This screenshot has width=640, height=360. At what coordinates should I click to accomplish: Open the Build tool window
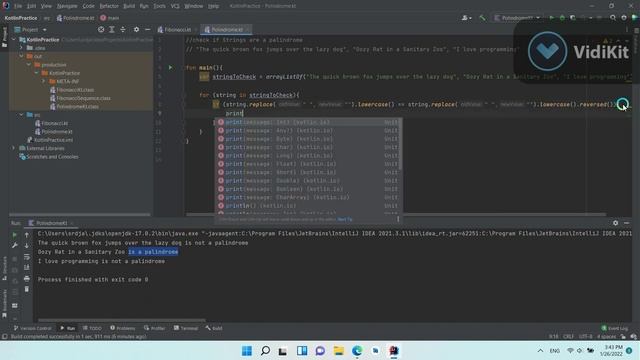(x=214, y=328)
